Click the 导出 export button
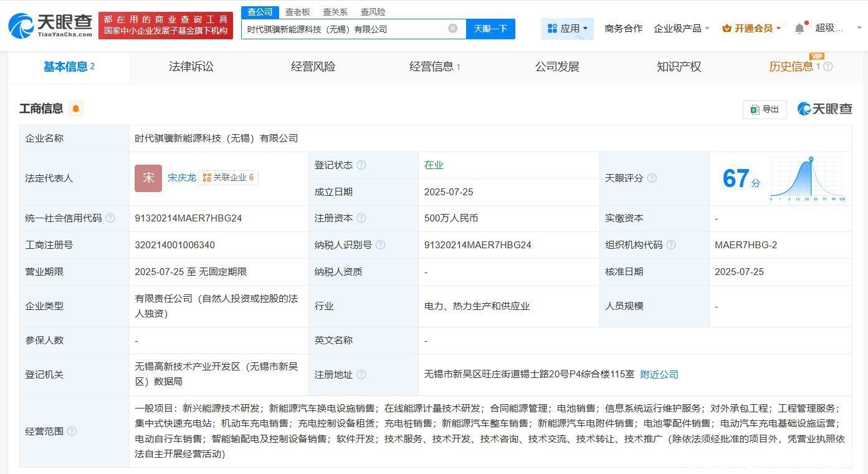 click(765, 109)
